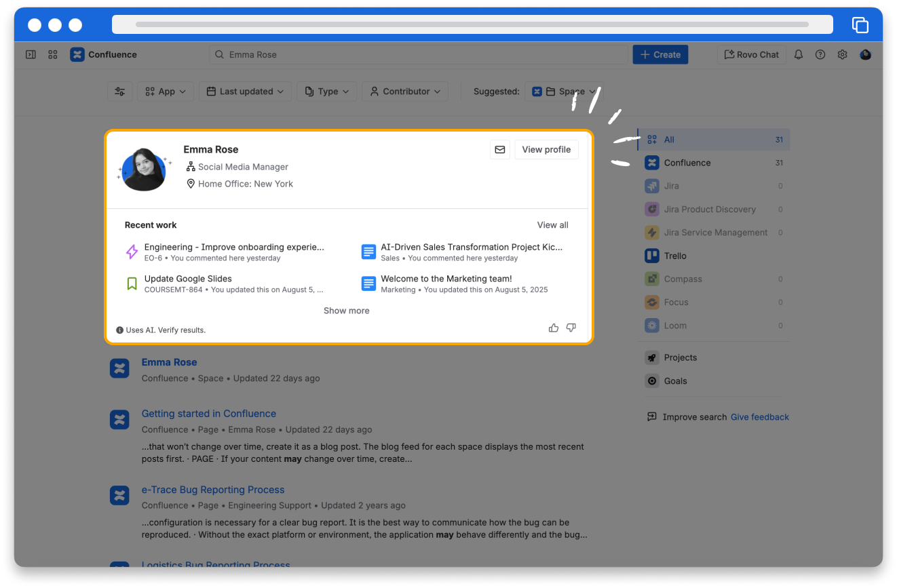Click the Engineering onboarding lightning icon
This screenshot has height=588, width=897.
click(132, 252)
